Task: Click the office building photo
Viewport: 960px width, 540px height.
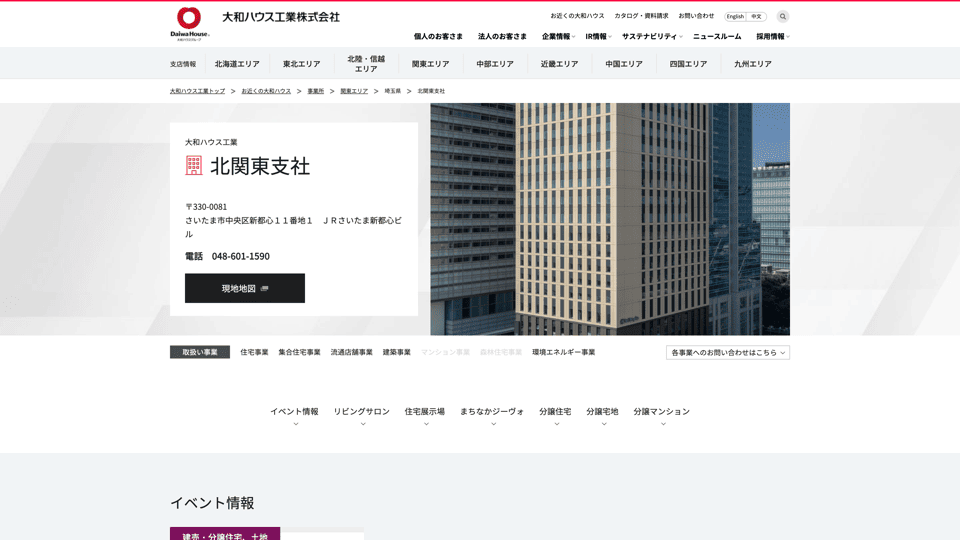Action: pos(610,219)
